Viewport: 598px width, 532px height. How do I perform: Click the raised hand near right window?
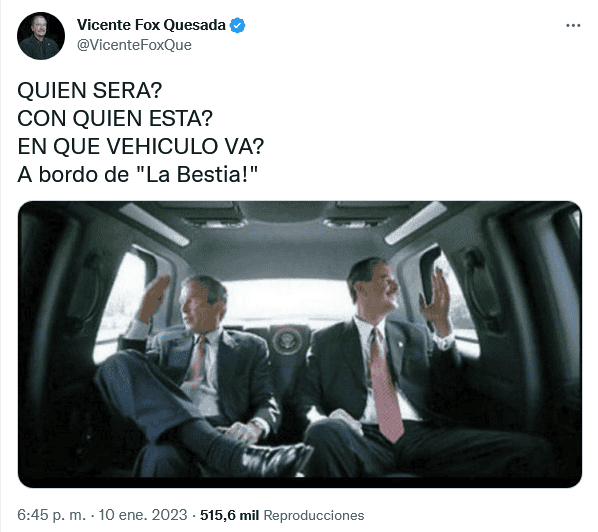tap(436, 301)
